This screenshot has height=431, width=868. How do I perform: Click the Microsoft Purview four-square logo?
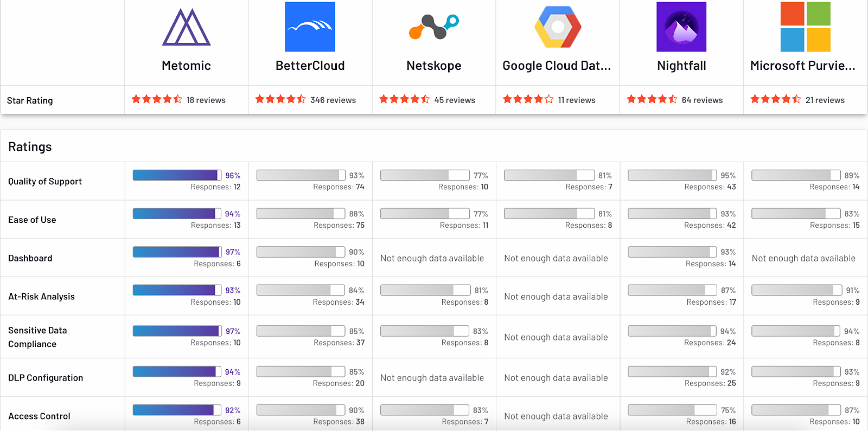point(804,26)
